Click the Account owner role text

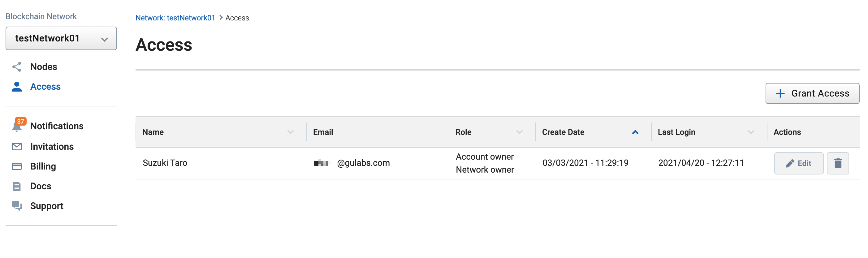click(485, 157)
